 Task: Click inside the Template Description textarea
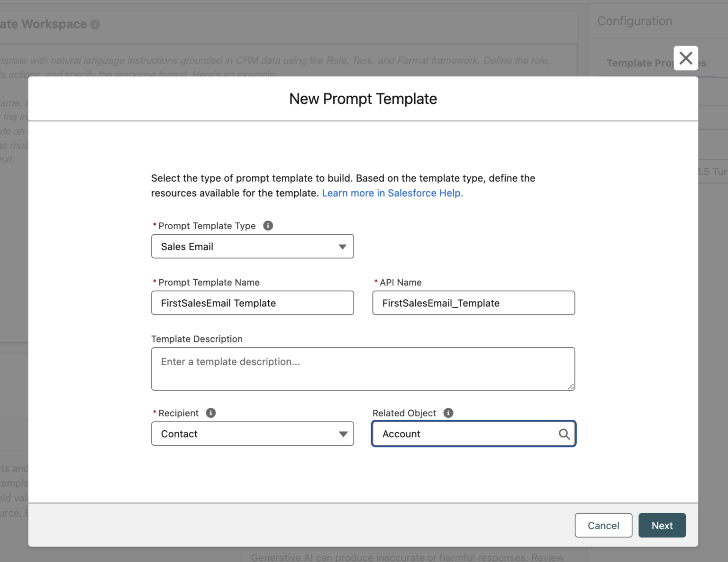point(363,369)
